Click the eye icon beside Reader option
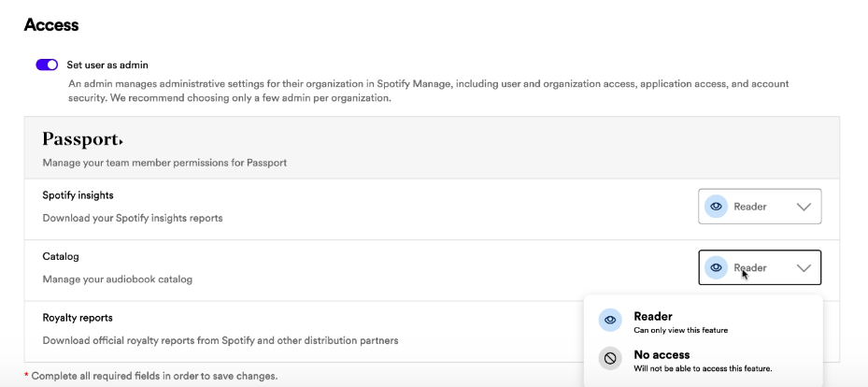 pyautogui.click(x=610, y=321)
